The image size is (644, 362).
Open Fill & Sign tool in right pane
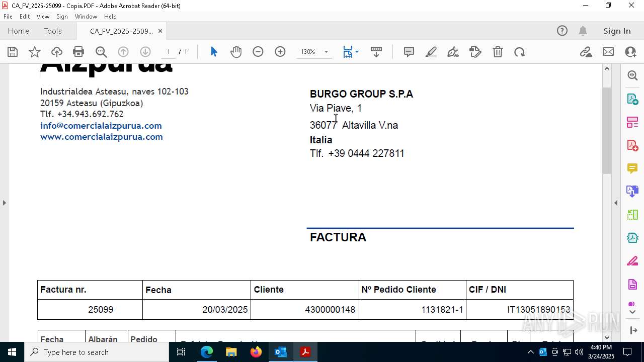click(x=632, y=261)
